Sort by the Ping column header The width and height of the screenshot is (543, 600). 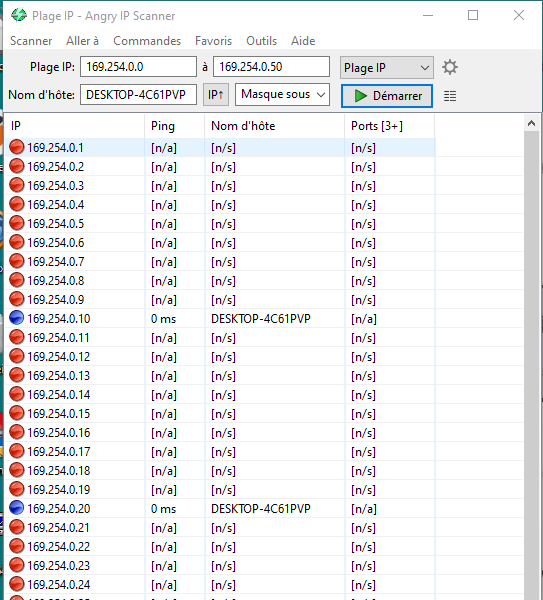[174, 126]
